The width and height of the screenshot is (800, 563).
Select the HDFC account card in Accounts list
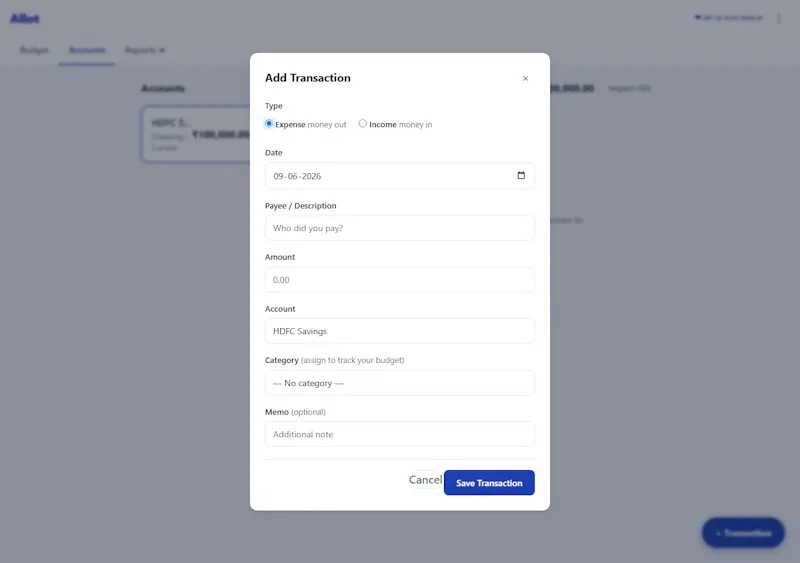196,135
